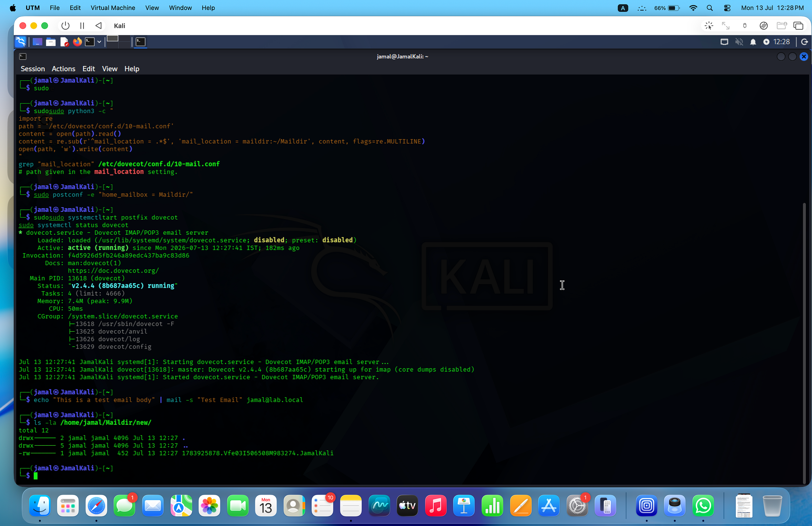812x526 pixels.
Task: Launch the text editor icon in Kali panel
Action: point(64,42)
